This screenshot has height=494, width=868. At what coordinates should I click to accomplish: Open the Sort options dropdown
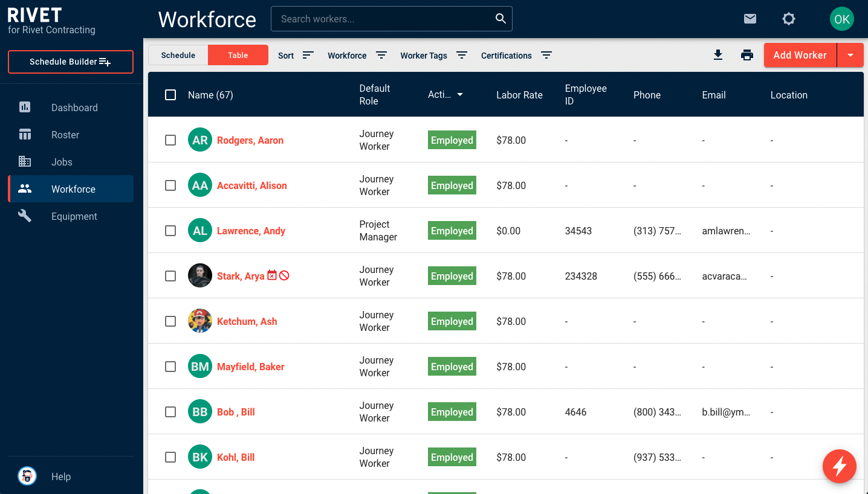[x=296, y=55]
